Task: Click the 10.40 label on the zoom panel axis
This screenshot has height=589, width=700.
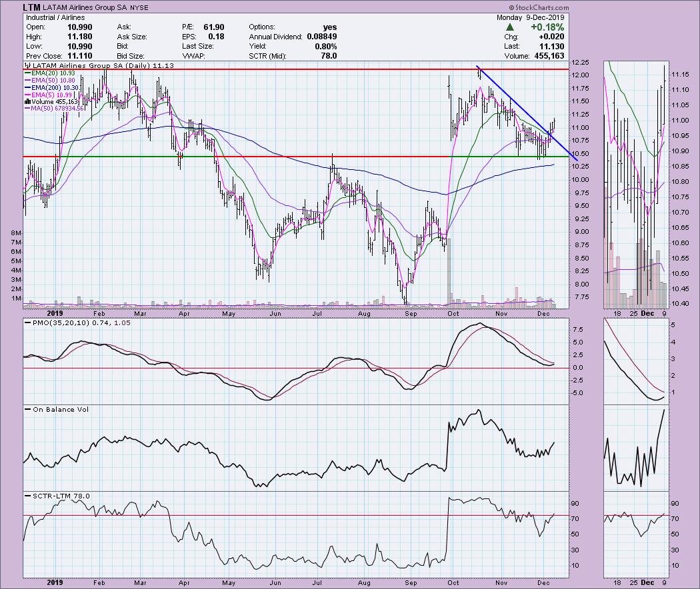Action: [680, 303]
